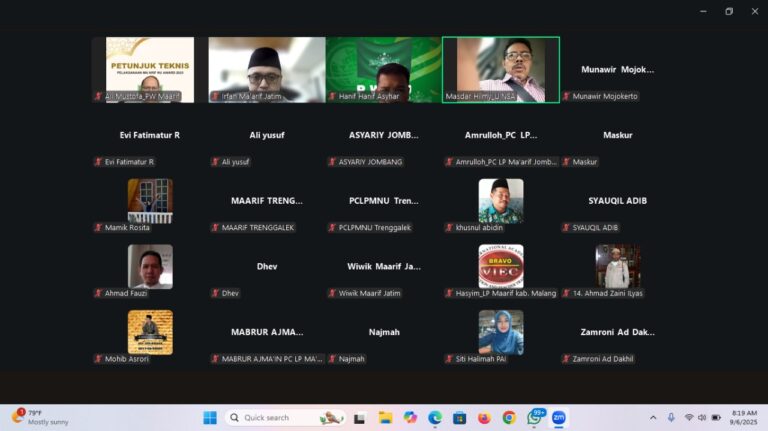Click the large 'ASYARIY JOMB...' name text
Viewport: 768px width, 431px height.
click(x=384, y=135)
